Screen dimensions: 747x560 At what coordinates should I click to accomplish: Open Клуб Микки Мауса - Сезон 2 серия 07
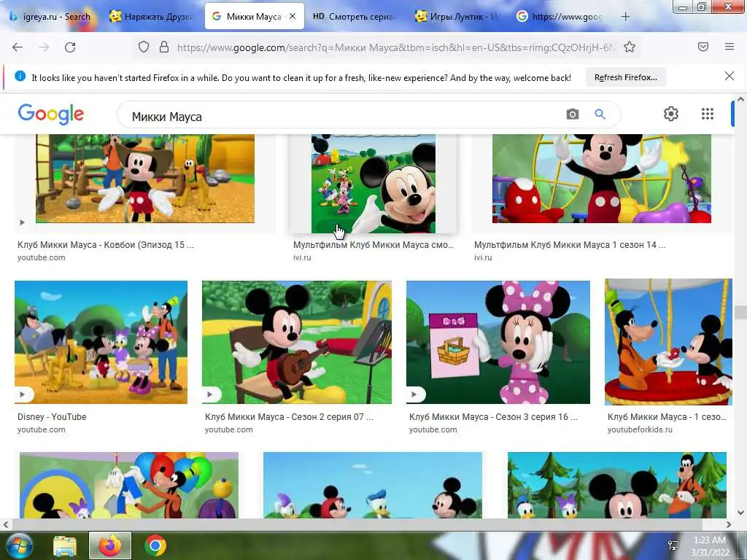pyautogui.click(x=289, y=416)
